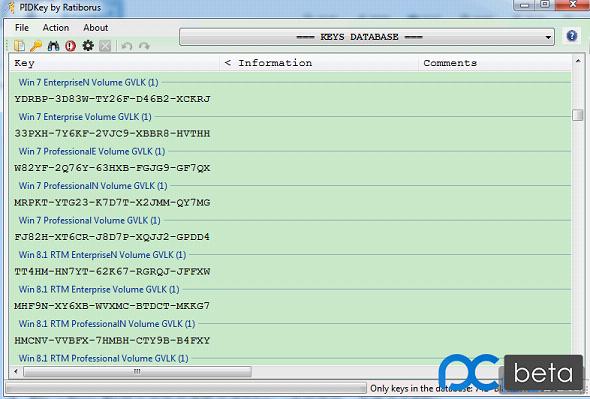The image size is (590, 399).
Task: Click the Information column header
Action: 319,63
